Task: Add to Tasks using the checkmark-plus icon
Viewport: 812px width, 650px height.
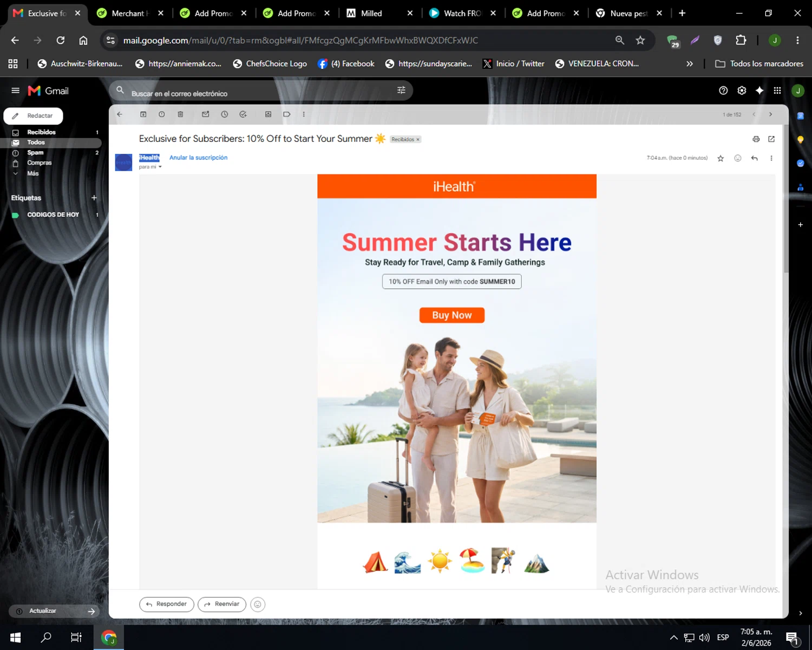Action: tap(243, 114)
